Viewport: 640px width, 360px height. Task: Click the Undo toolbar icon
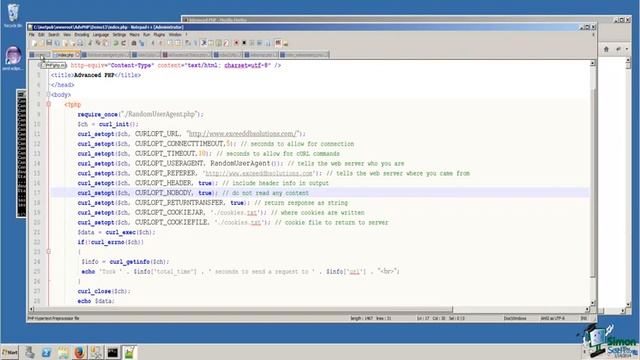tap(116, 43)
